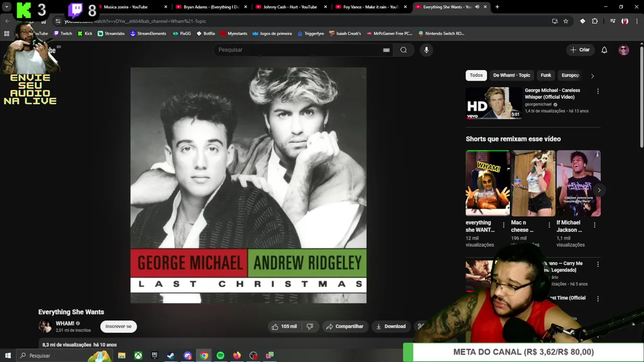
Task: Bookmark this page with the star icon
Action: pos(566,21)
